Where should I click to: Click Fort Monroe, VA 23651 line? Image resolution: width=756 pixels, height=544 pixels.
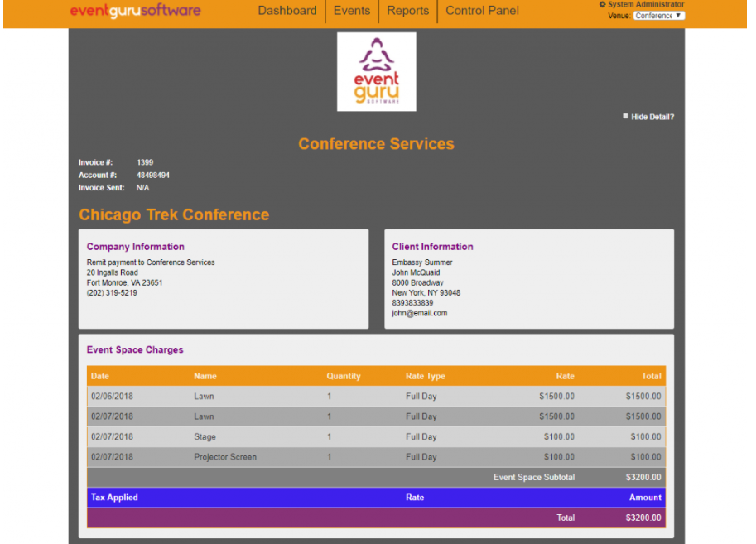pyautogui.click(x=124, y=282)
